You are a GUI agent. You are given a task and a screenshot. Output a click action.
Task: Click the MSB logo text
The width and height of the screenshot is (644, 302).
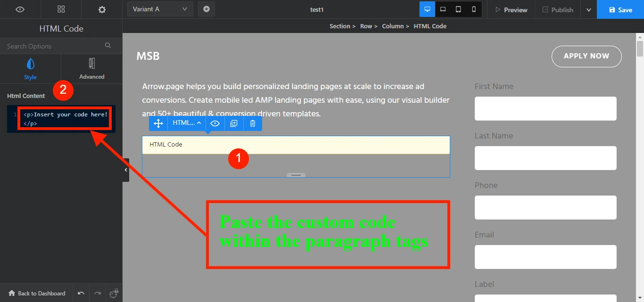(x=148, y=56)
